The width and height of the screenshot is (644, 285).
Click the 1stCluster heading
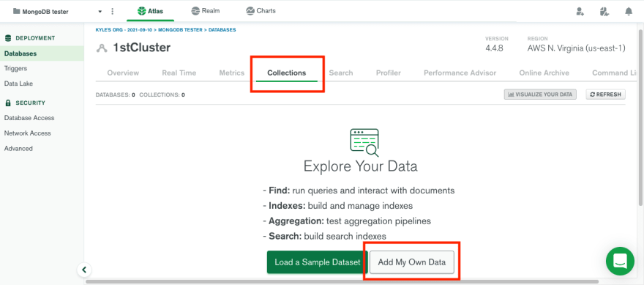(x=142, y=48)
